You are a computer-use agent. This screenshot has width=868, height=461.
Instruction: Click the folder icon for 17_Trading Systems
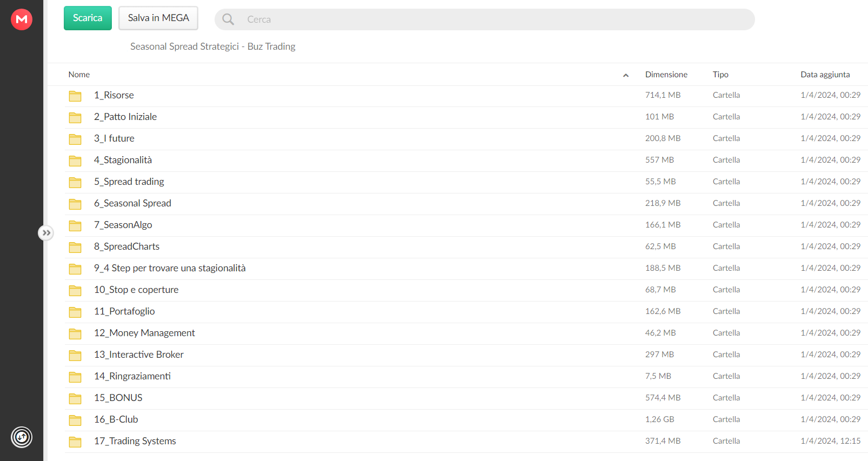click(x=75, y=442)
